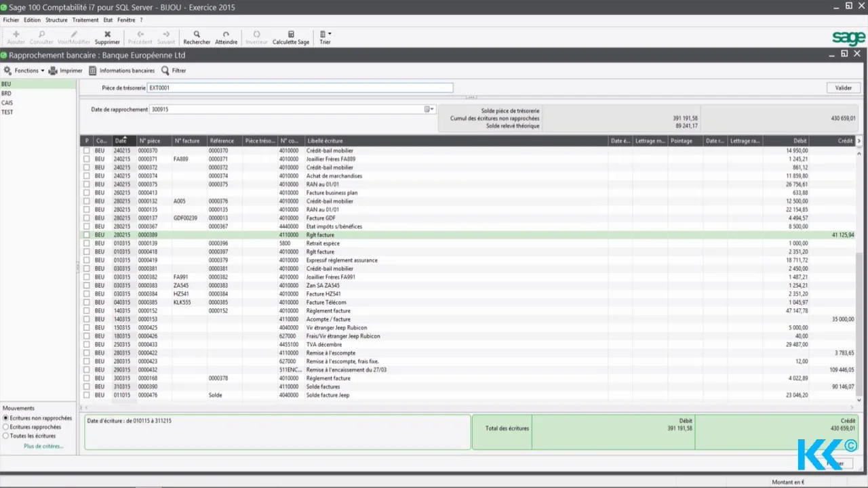The height and width of the screenshot is (488, 868).
Task: Select the Expressif règlement assurance row text
Action: click(342, 260)
